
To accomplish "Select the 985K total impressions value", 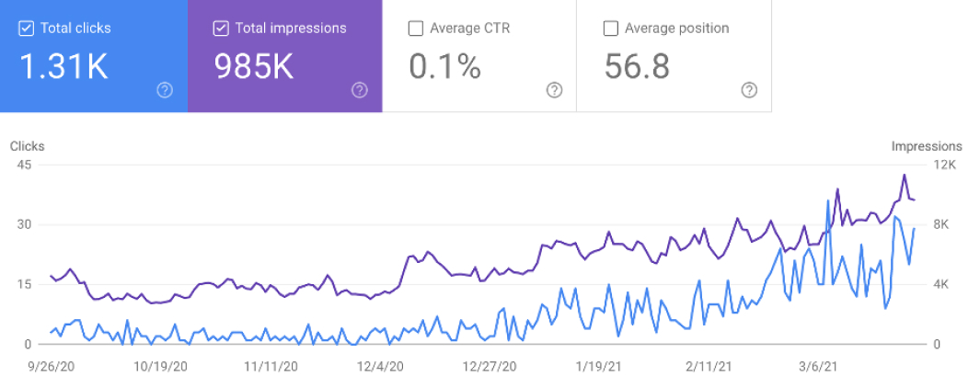I will pyautogui.click(x=254, y=66).
